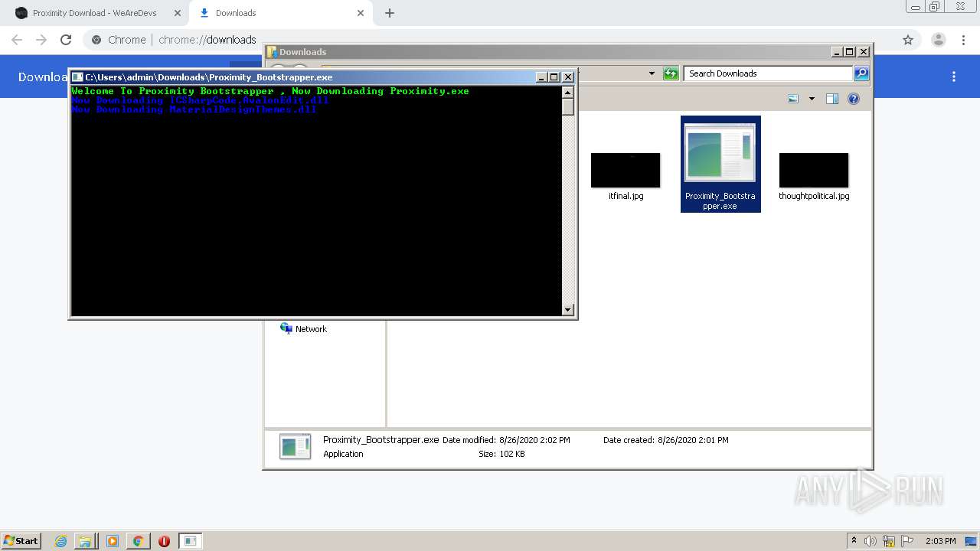This screenshot has width=980, height=551.
Task: Select Proximity_Bootstrapper.exe file icon
Action: pos(720,153)
